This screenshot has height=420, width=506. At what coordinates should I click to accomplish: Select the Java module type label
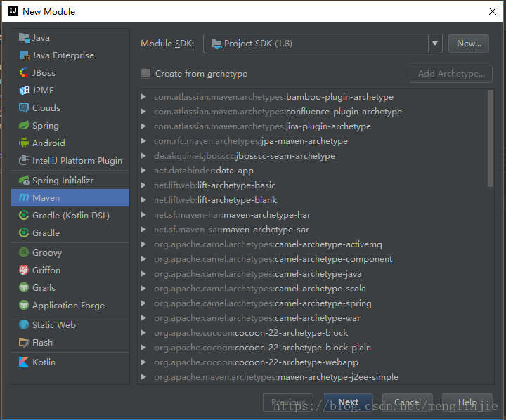tap(41, 38)
